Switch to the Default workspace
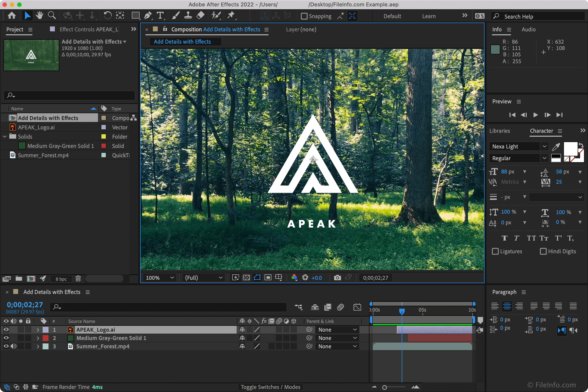Viewport: 588px width, 392px height. pos(392,16)
